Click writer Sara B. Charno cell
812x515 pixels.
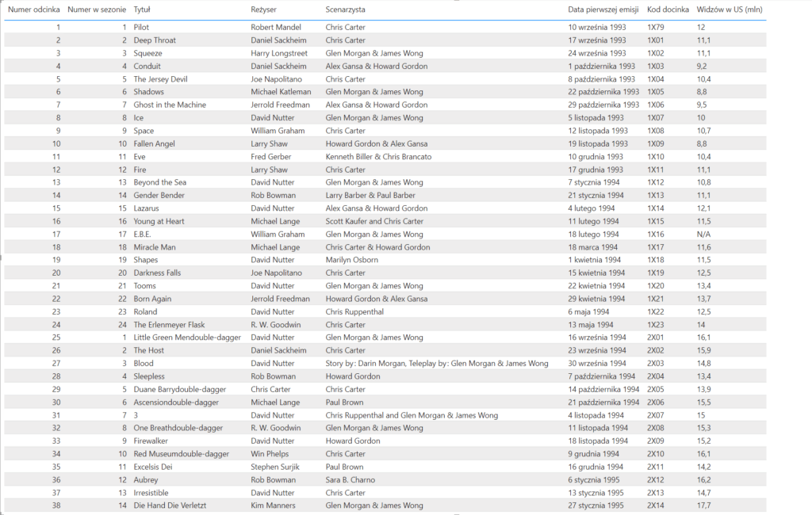pos(350,480)
